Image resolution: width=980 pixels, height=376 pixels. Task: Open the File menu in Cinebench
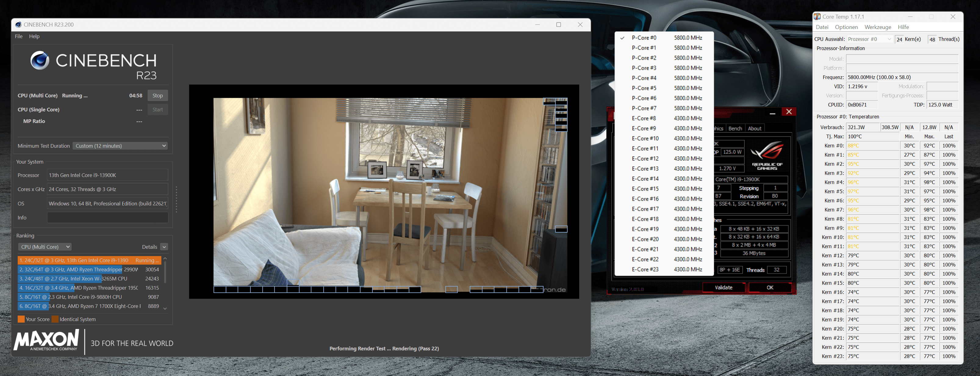(x=19, y=36)
